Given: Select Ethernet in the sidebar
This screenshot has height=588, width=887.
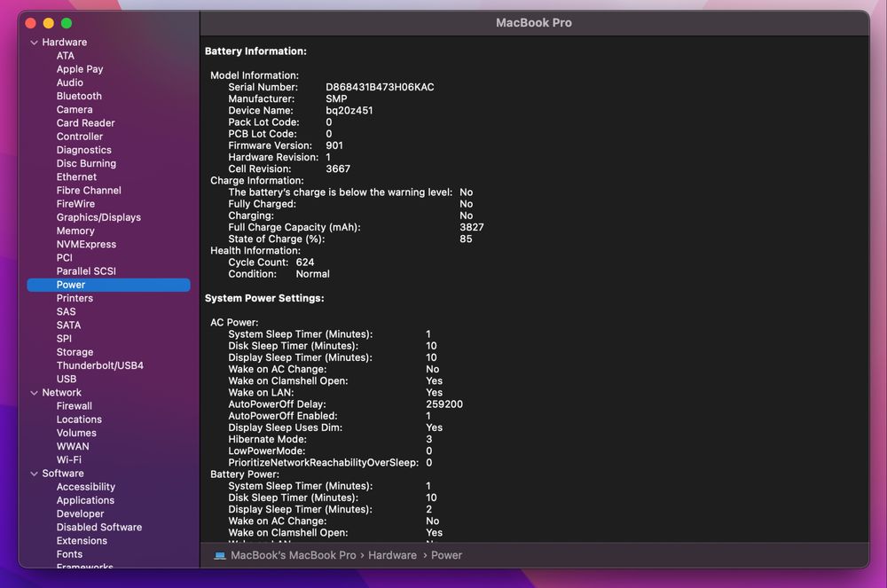Looking at the screenshot, I should coord(76,177).
